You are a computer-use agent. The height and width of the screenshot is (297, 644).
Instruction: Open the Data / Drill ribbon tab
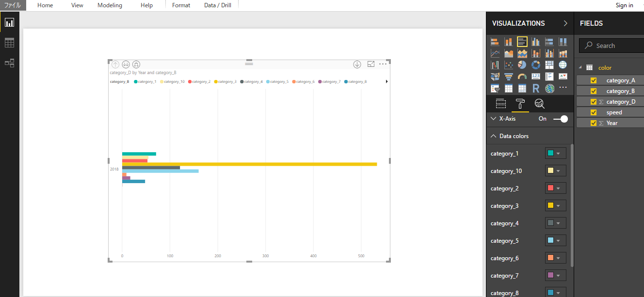pos(217,5)
